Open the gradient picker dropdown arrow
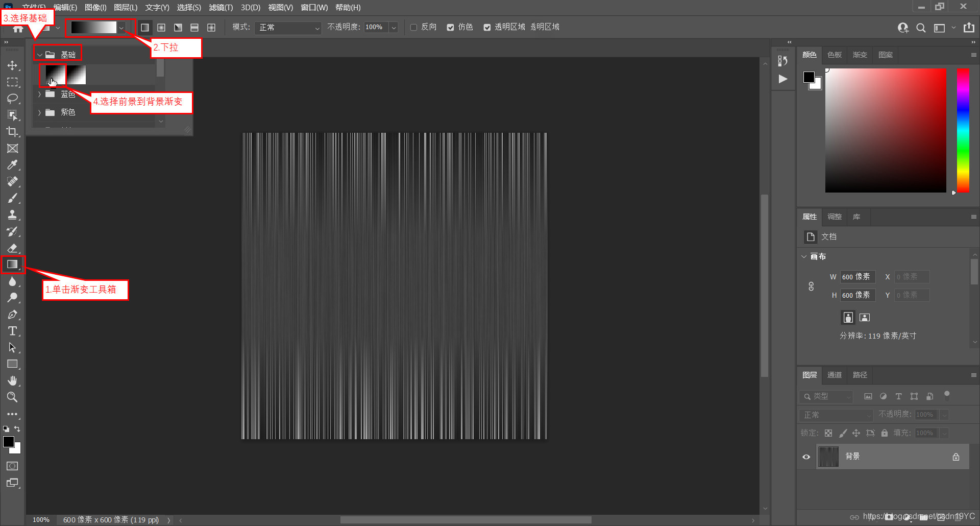 click(x=121, y=28)
